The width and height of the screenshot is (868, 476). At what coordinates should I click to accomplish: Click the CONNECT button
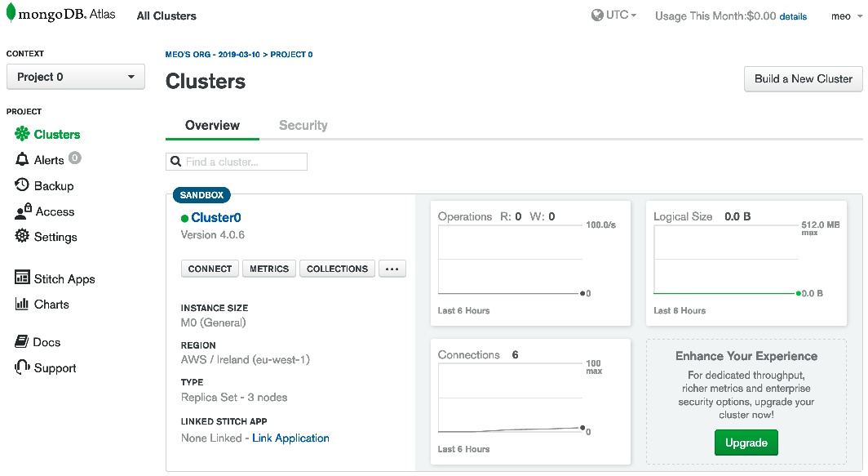pyautogui.click(x=210, y=269)
